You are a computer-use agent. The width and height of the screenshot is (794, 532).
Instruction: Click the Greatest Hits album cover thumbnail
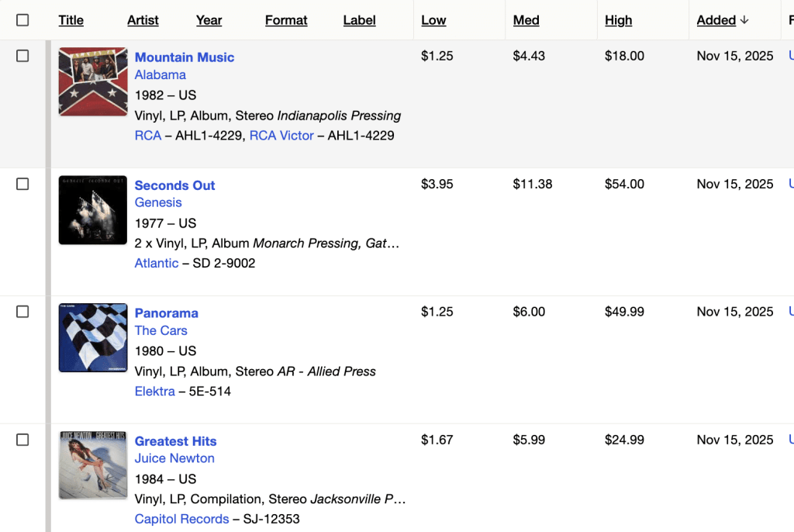point(92,465)
